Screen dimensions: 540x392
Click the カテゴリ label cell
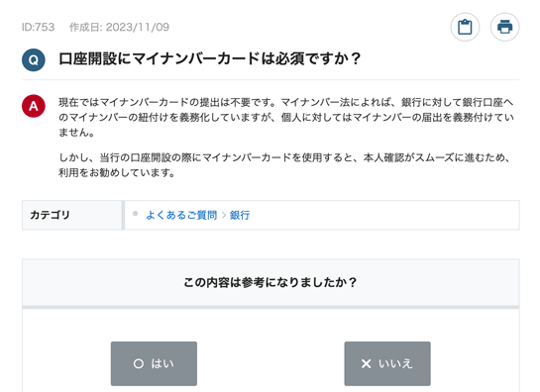click(71, 215)
